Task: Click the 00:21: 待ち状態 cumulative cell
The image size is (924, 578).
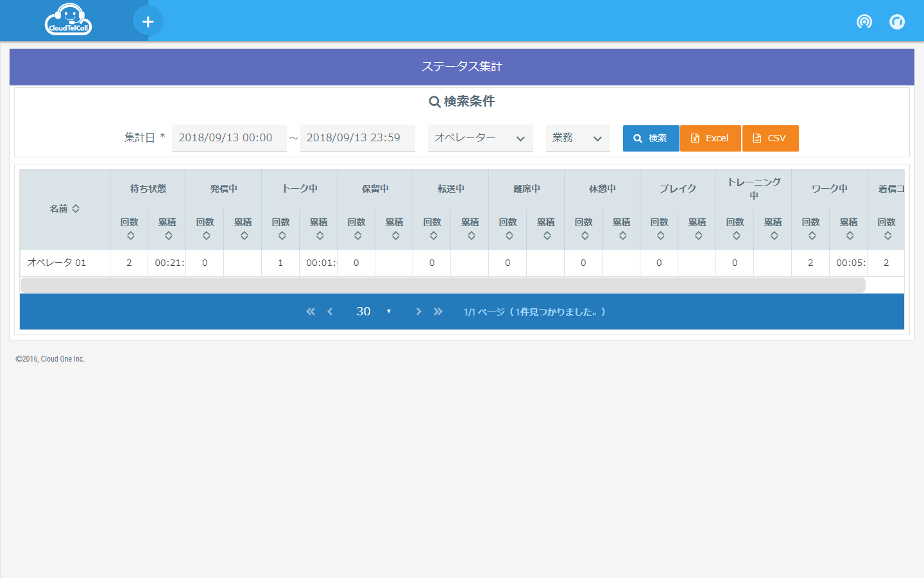Action: pos(167,263)
